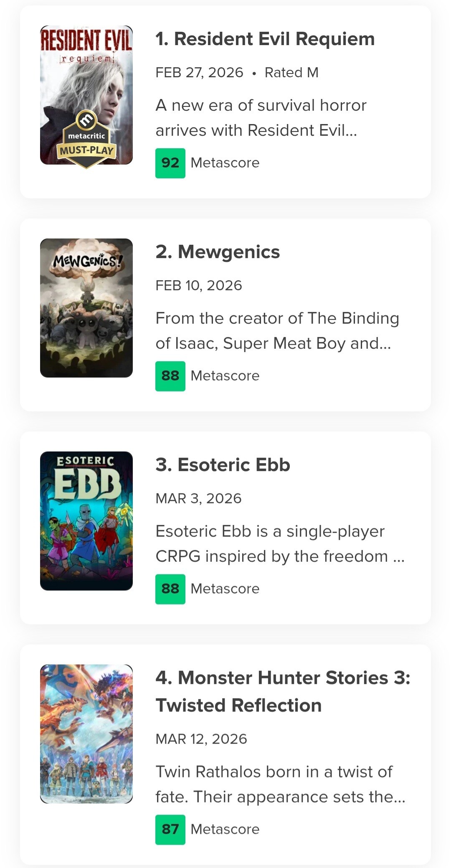Click the Metacritic Must-Play badge
The height and width of the screenshot is (868, 451).
[86, 140]
